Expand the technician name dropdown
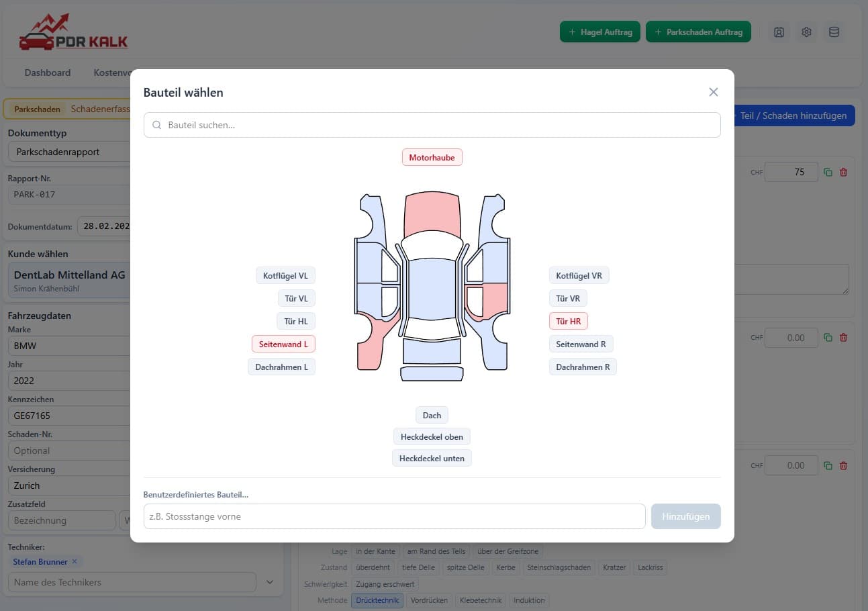Viewport: 868px width, 611px height. (270, 582)
